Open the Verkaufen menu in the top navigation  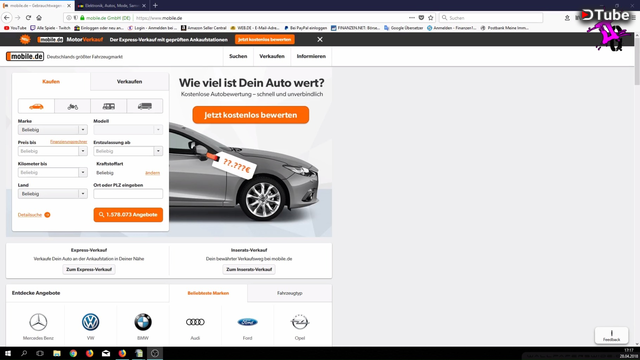(272, 56)
